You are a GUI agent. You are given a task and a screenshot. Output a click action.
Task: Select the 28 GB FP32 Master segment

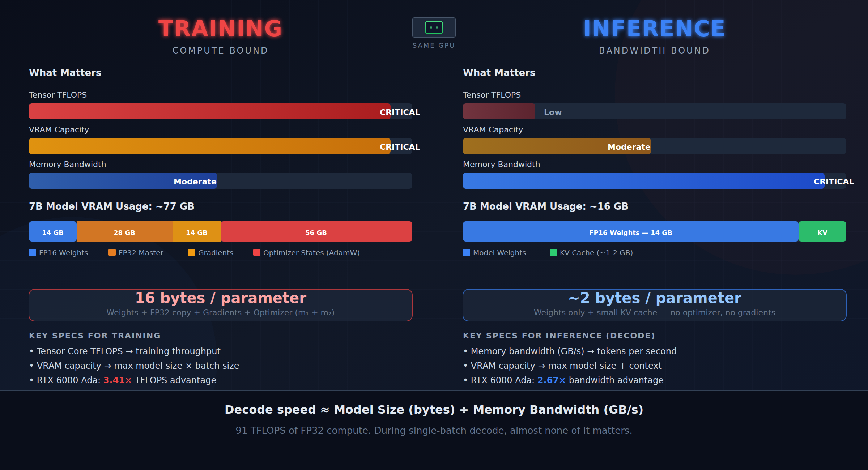124,232
